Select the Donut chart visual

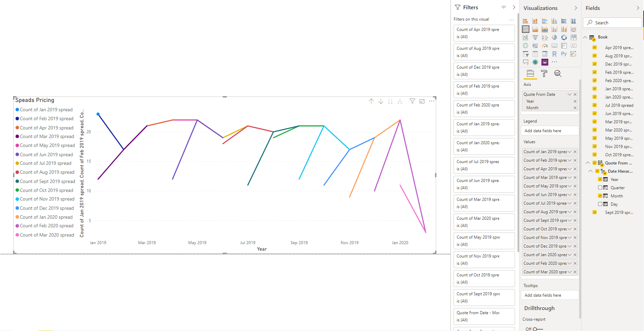(x=564, y=37)
